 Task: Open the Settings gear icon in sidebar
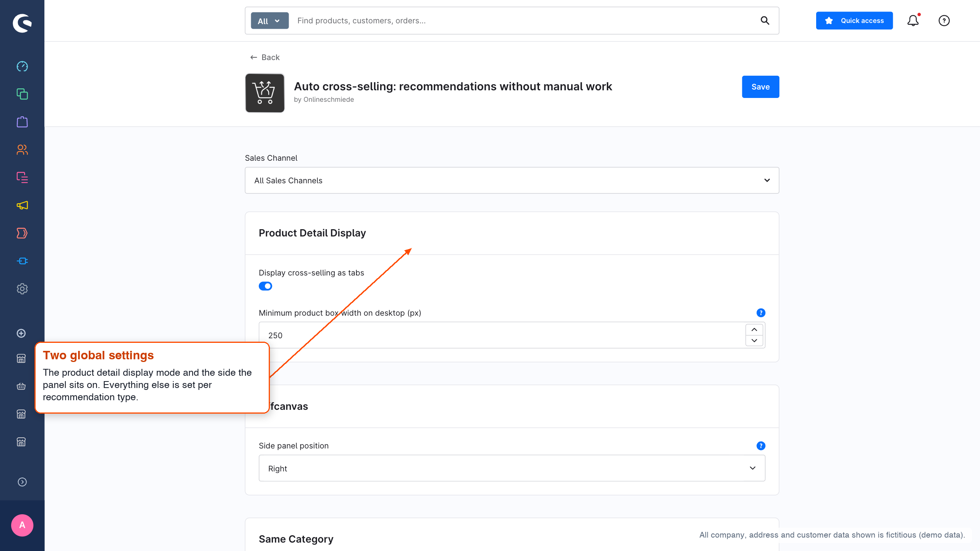pyautogui.click(x=22, y=289)
